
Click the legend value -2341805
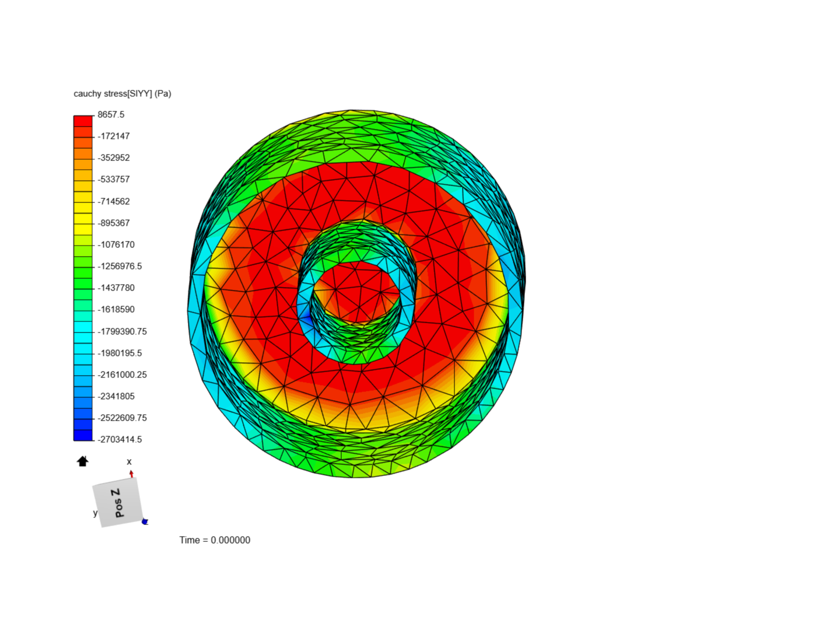[116, 396]
